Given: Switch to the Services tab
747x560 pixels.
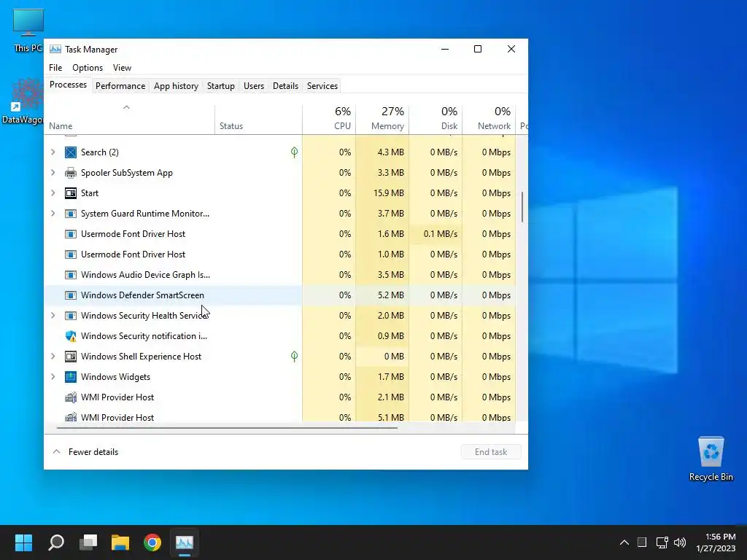Looking at the screenshot, I should 322,86.
